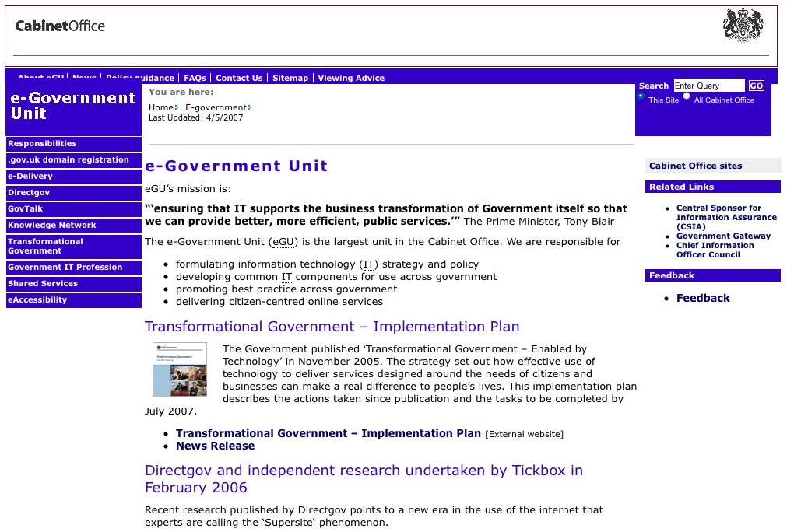Open Chief Information Officer Council link

pos(715,250)
